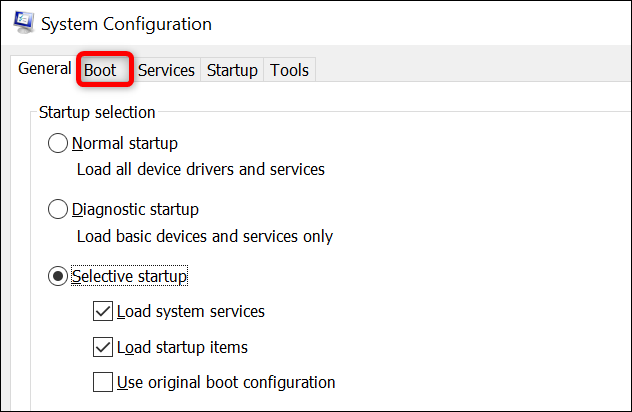This screenshot has width=632, height=412.
Task: Click the "Use original boot configuration" label text
Action: pyautogui.click(x=226, y=383)
